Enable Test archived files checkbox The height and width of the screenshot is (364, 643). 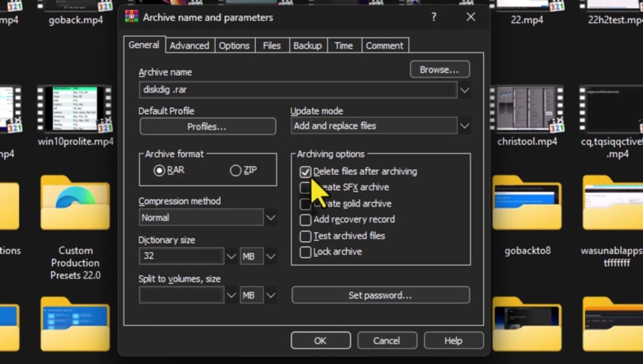[305, 236]
